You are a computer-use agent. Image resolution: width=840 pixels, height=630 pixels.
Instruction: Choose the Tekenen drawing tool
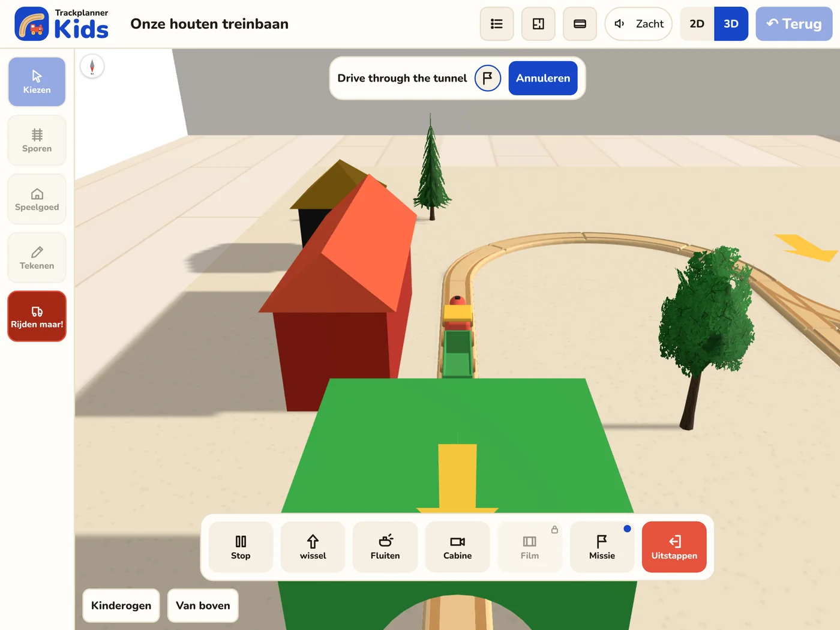click(37, 257)
